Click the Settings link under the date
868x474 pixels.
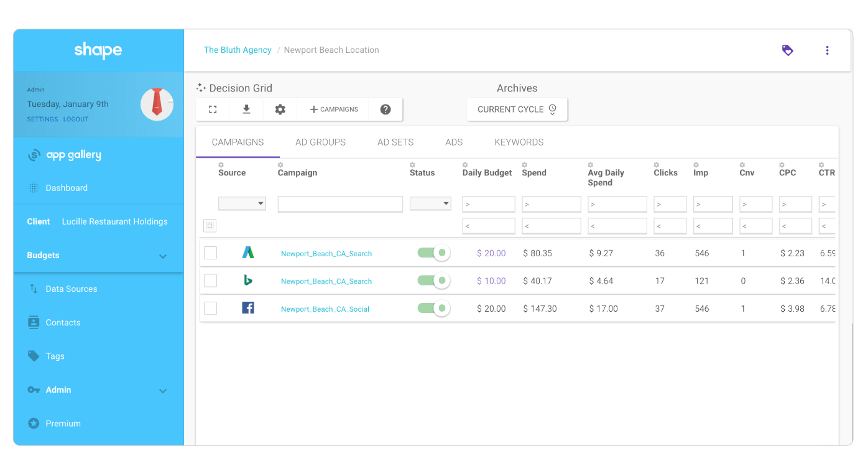(42, 119)
